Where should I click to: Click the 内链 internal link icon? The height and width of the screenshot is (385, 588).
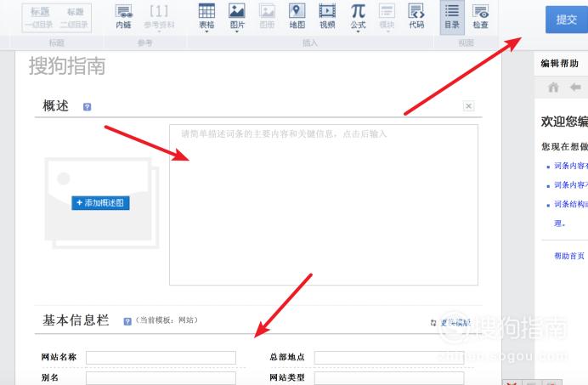point(124,17)
